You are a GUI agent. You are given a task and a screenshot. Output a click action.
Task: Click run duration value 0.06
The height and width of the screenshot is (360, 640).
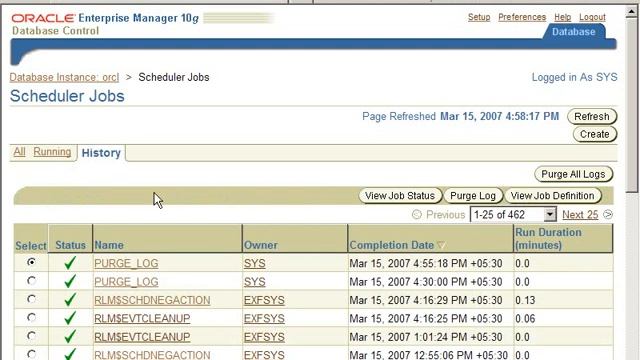pos(525,319)
